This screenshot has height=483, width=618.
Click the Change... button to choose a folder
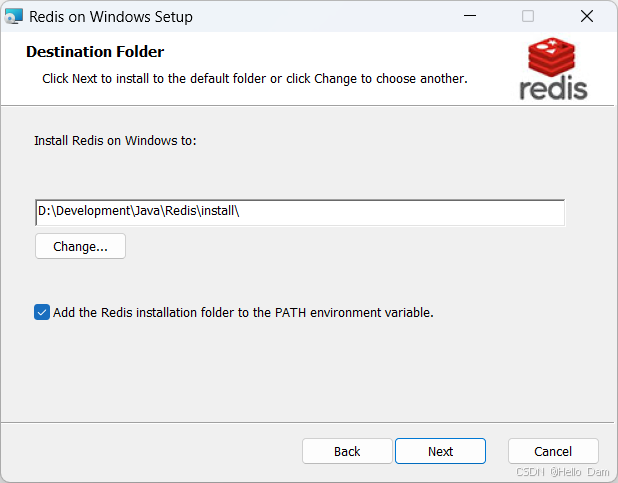80,246
